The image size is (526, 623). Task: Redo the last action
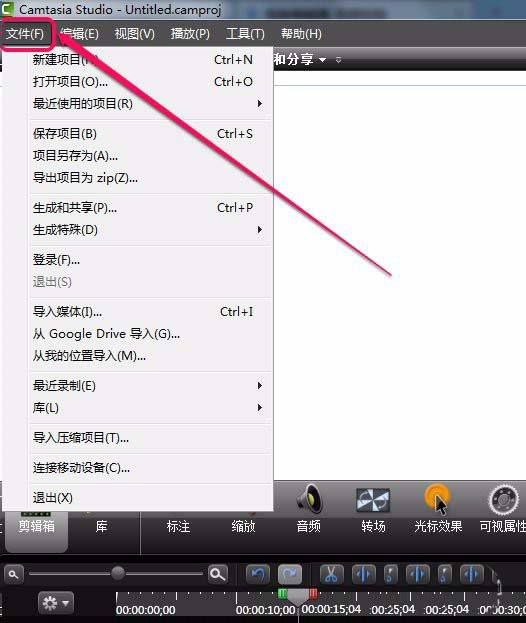[x=290, y=575]
